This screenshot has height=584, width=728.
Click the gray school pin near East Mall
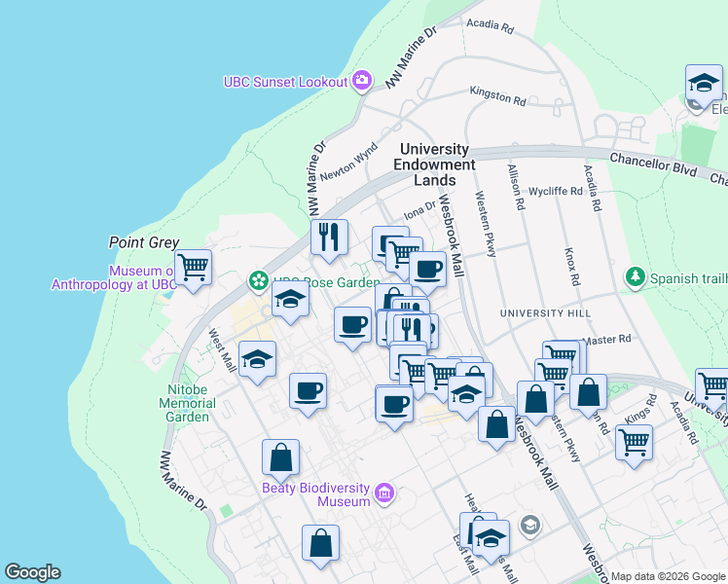(530, 526)
